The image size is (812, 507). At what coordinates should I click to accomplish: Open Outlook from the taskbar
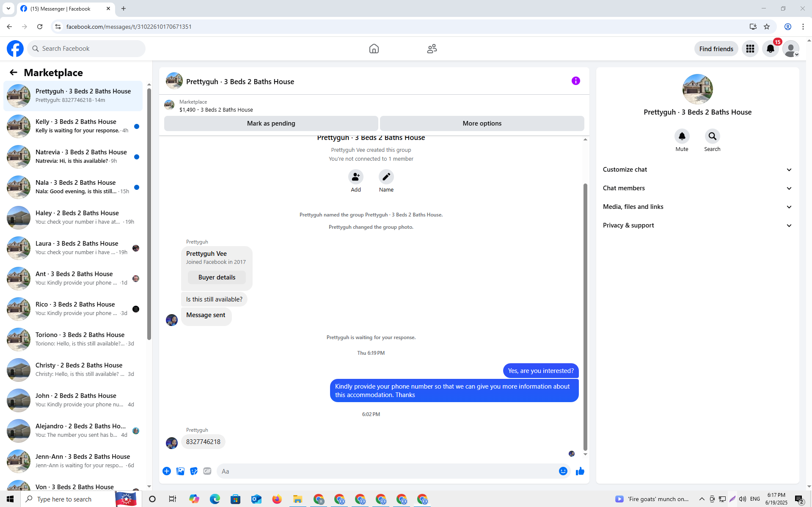coord(256,499)
